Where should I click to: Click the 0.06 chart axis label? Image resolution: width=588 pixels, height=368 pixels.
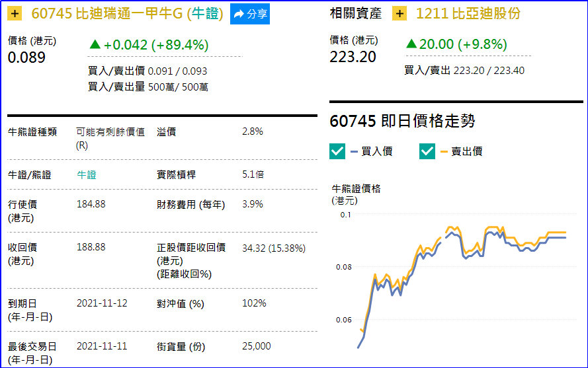pyautogui.click(x=344, y=320)
